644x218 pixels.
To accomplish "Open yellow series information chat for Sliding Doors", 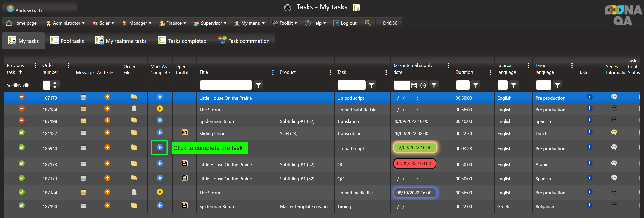I will [614, 132].
